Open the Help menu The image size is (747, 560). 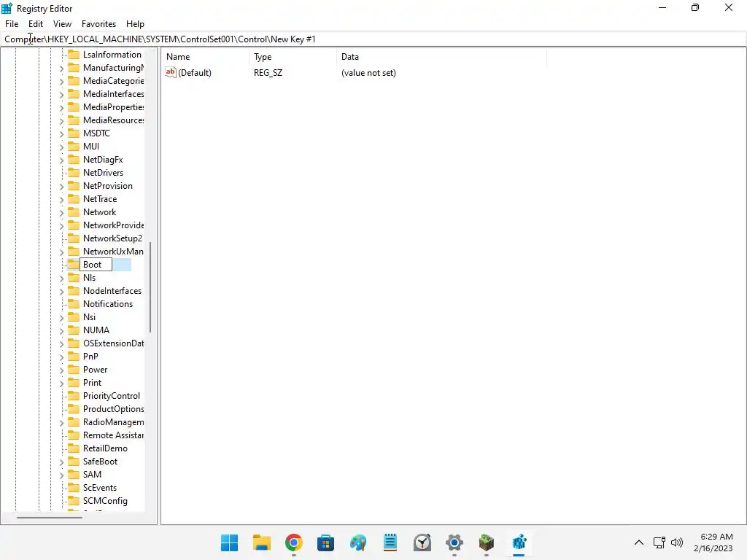(x=135, y=24)
